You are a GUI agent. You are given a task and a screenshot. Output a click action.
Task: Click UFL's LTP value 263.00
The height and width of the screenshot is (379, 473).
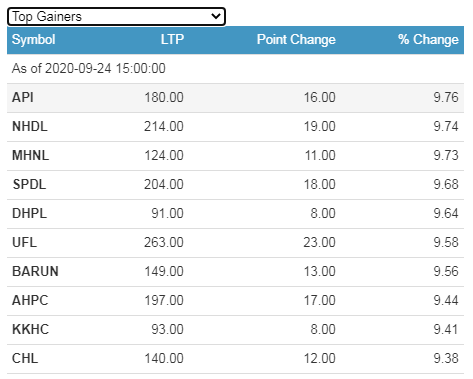[x=164, y=243]
